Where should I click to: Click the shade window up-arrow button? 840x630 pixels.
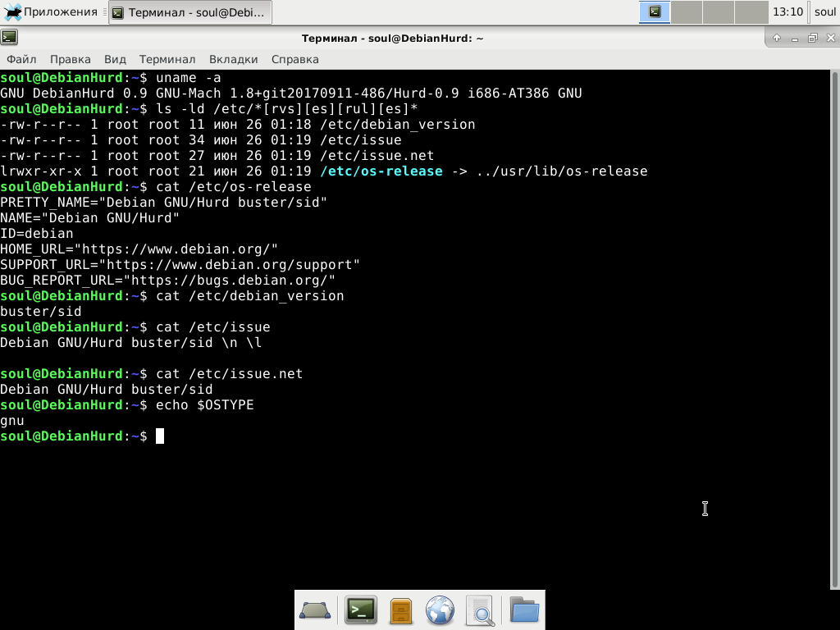(x=776, y=38)
